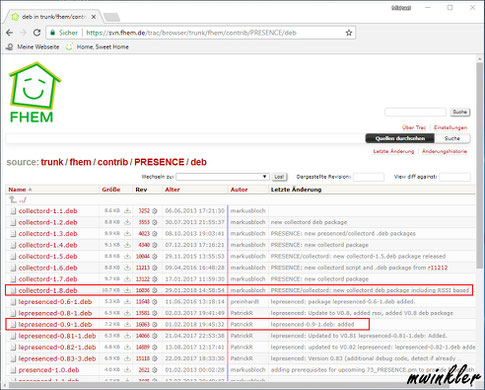485x390 pixels.
Task: Open the file icon for collectord-1.1.deb
Action: [13, 211]
